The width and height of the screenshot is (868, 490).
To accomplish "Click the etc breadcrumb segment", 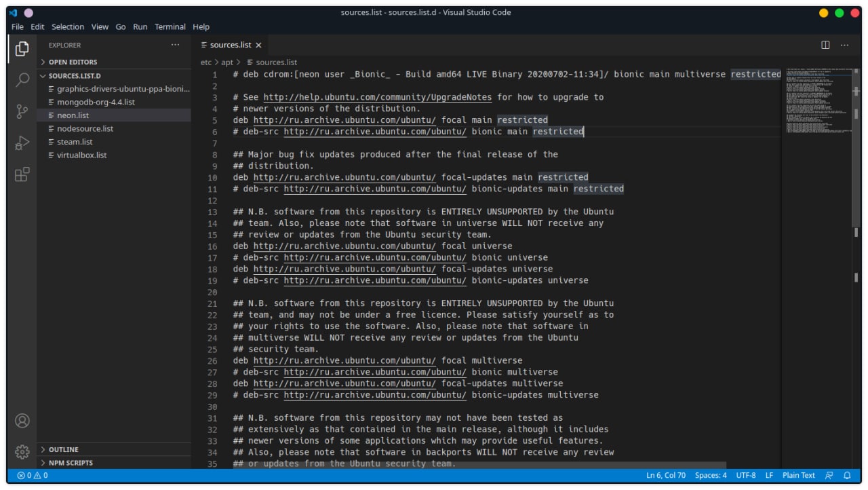I will (206, 62).
